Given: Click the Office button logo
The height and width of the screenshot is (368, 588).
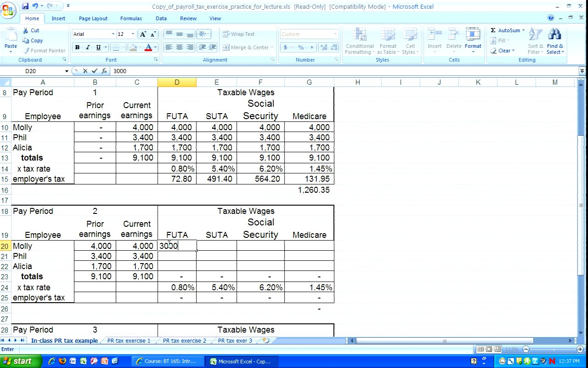Looking at the screenshot, I should (9, 9).
